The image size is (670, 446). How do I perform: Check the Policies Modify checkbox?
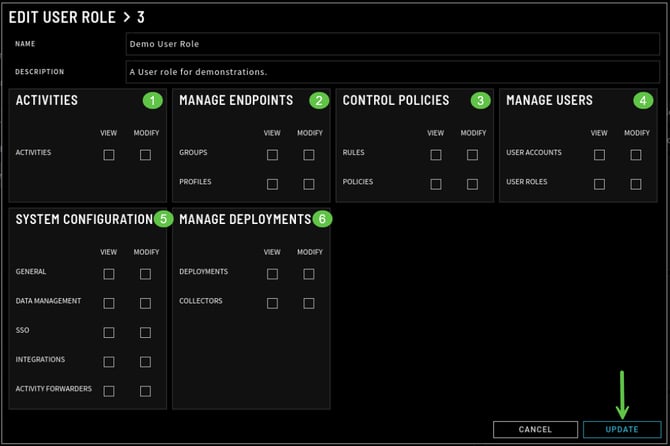[472, 184]
